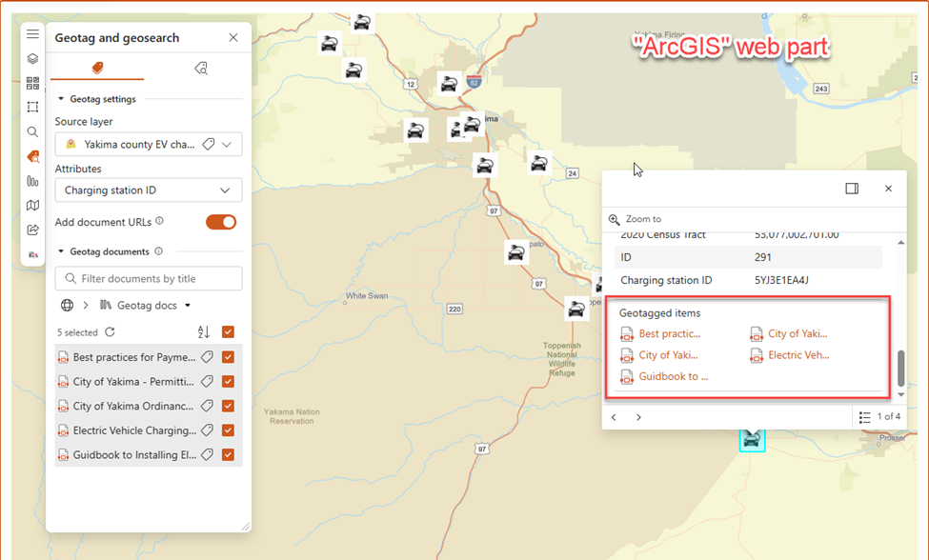Collapse the Geotag settings section

click(60, 99)
